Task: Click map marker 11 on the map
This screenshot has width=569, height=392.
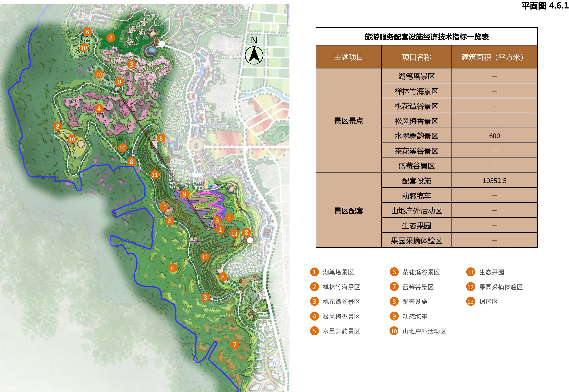Action: point(155,175)
